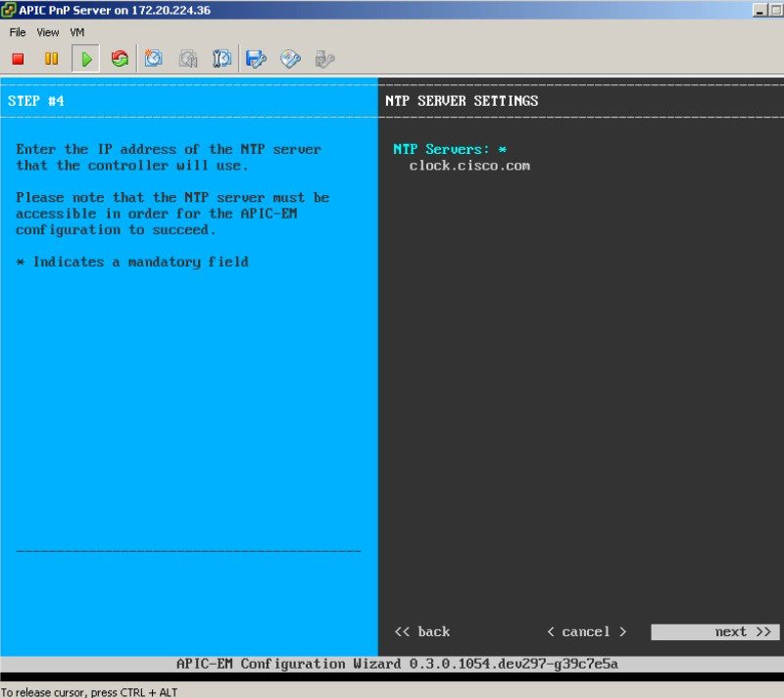Click the NTP Servers: label

point(441,149)
